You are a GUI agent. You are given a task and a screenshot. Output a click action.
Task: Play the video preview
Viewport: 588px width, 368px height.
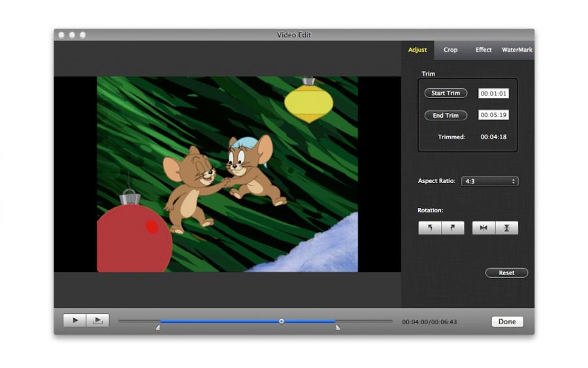point(74,320)
